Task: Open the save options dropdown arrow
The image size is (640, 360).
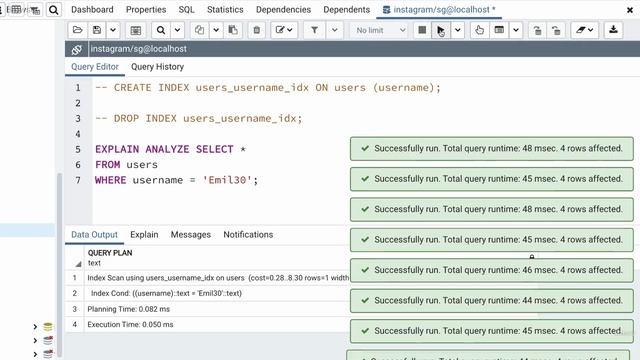Action: pyautogui.click(x=113, y=30)
